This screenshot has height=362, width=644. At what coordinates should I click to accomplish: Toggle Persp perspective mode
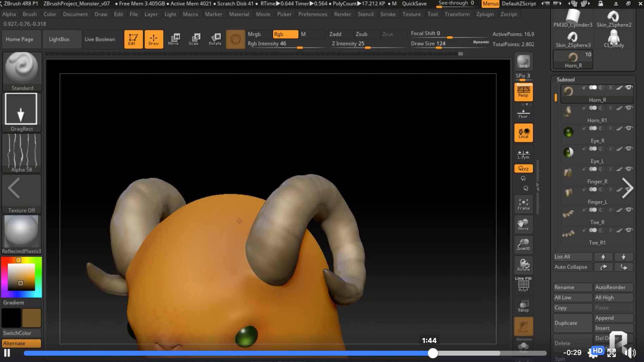click(523, 92)
